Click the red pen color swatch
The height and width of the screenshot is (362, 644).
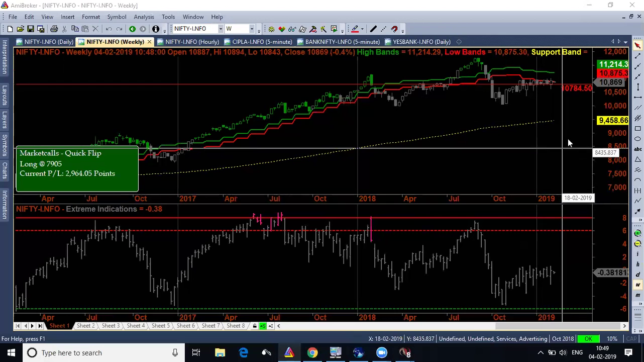click(x=355, y=29)
